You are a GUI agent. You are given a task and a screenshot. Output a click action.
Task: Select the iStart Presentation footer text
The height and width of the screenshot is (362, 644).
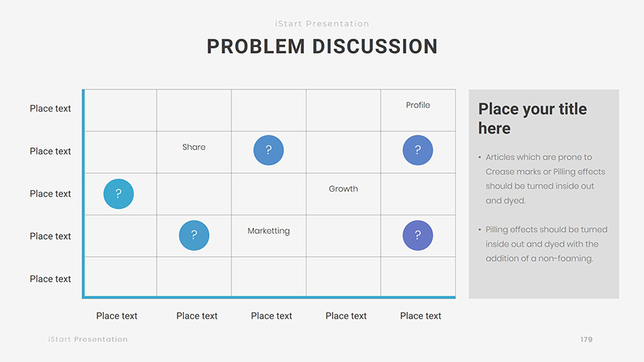point(88,340)
